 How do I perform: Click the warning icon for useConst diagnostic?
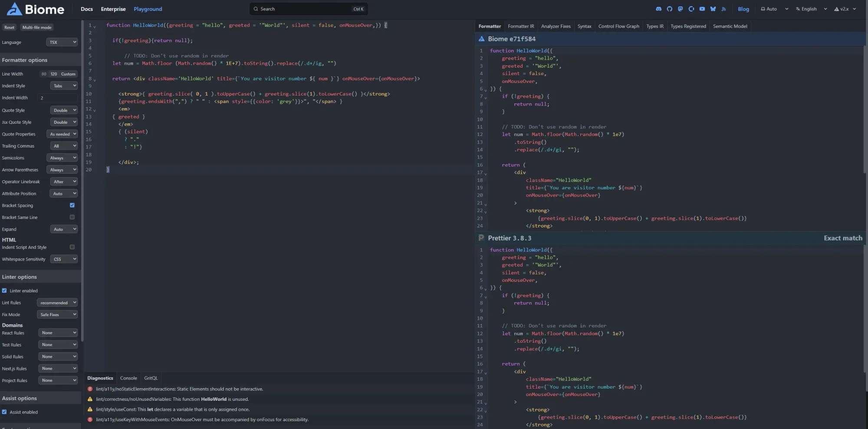(x=90, y=409)
